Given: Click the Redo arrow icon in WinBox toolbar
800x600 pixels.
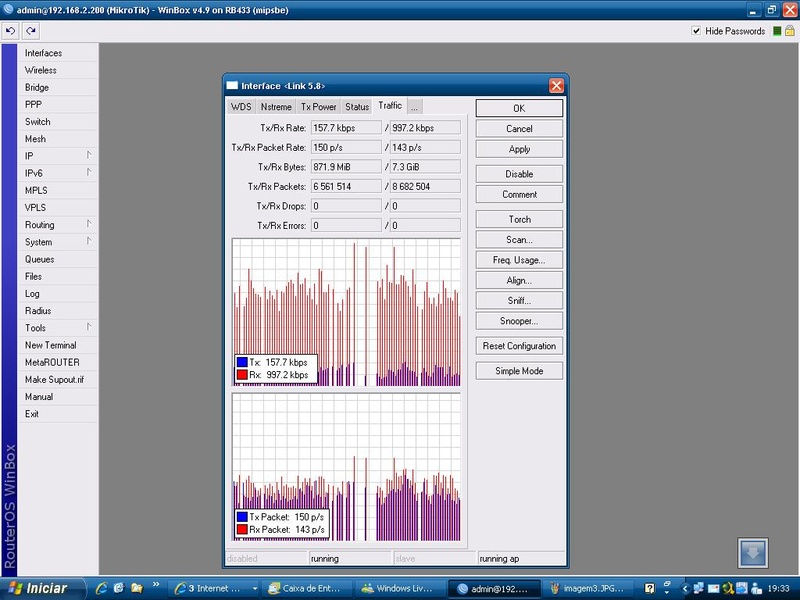Looking at the screenshot, I should coord(31,32).
